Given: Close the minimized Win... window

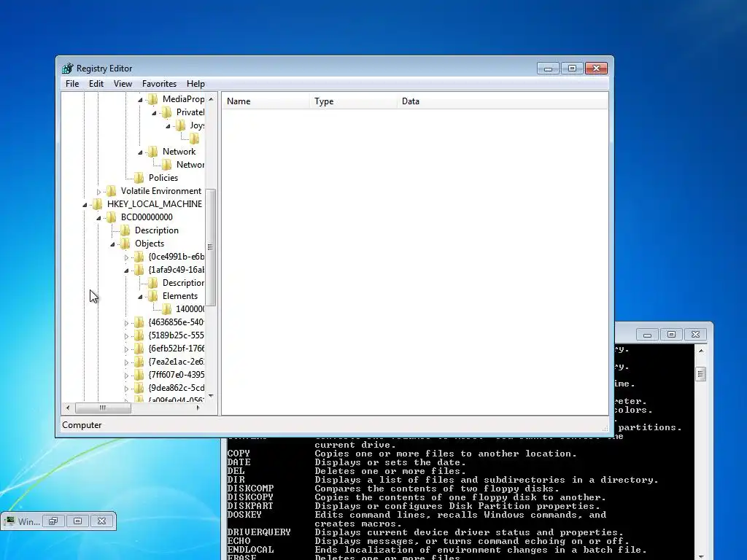Looking at the screenshot, I should tap(102, 521).
